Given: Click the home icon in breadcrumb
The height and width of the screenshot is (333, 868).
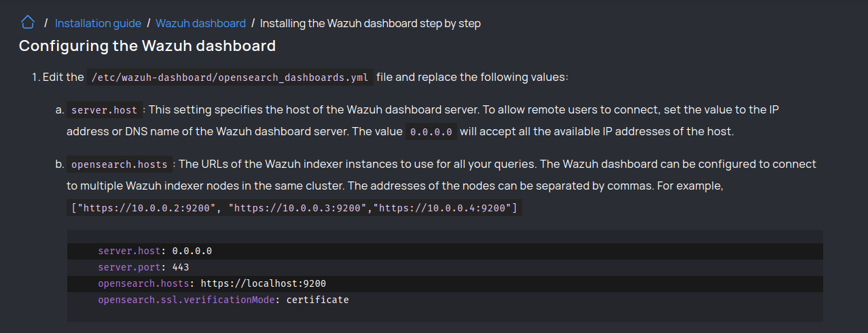Looking at the screenshot, I should 28,22.
